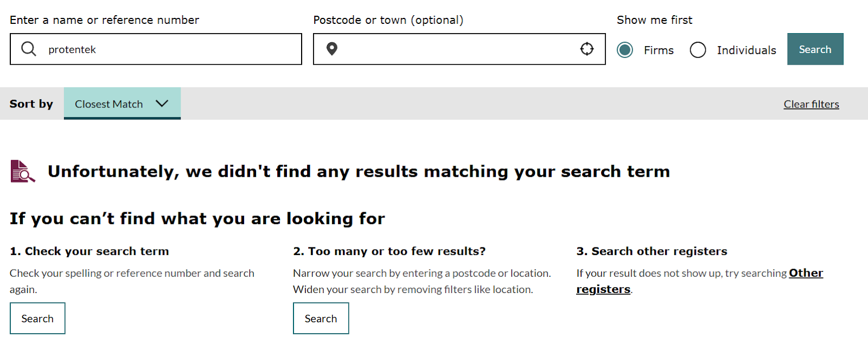Focus the name or reference number field
Screen dimensions: 868x357
156,49
